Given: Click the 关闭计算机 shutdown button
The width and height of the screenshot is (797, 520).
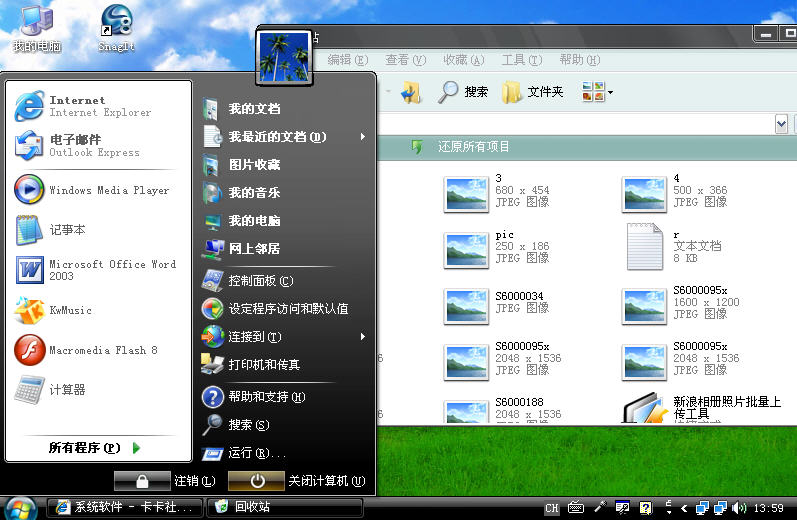Looking at the screenshot, I should point(256,481).
